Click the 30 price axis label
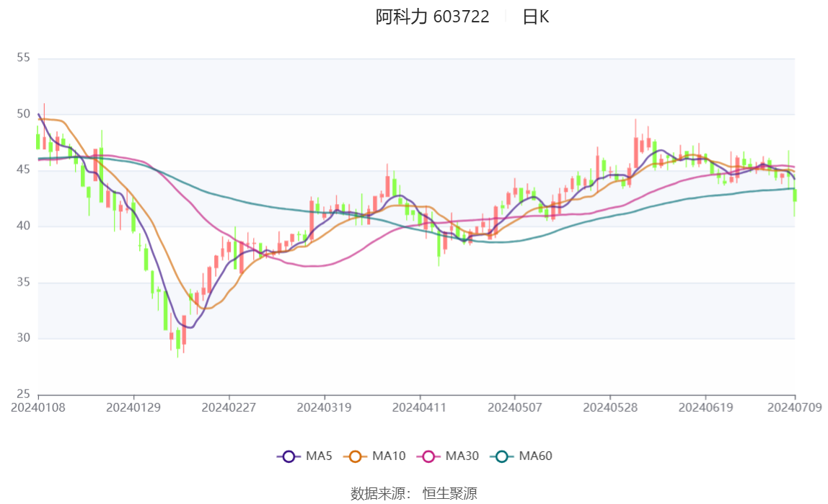This screenshot has height=504, width=828. (23, 337)
